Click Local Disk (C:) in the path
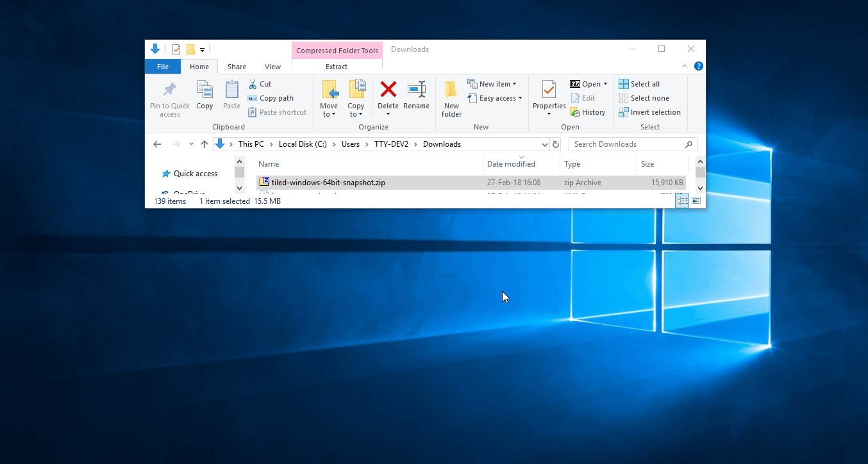The width and height of the screenshot is (868, 464). point(303,144)
